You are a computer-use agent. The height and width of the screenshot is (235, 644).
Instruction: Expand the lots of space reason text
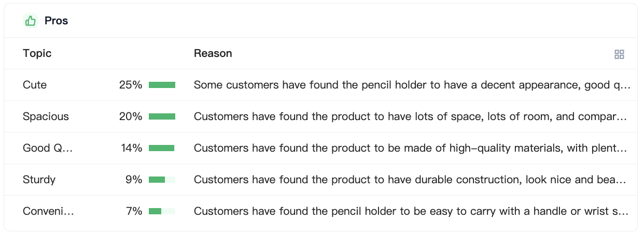[x=410, y=116]
